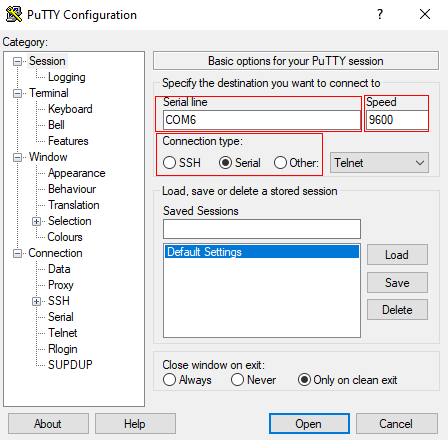Screen dimensions: 448x440
Task: Open the Telnet protocol dropdown
Action: 379,163
